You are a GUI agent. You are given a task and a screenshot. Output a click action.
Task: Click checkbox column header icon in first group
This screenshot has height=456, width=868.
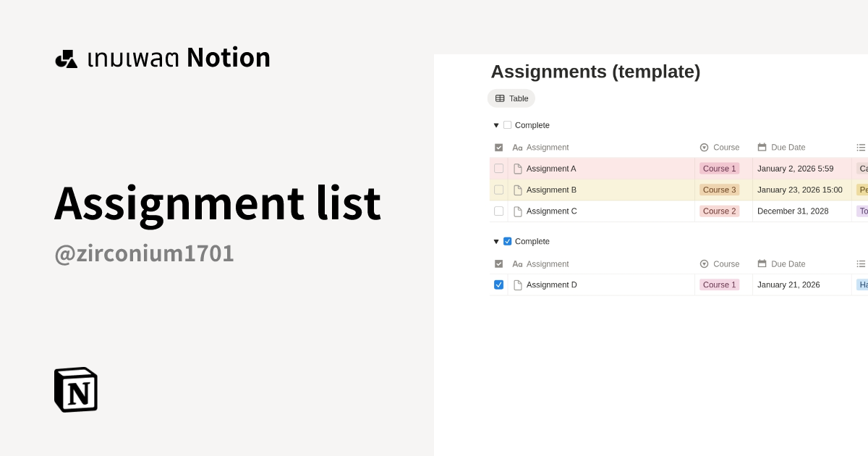click(x=498, y=148)
